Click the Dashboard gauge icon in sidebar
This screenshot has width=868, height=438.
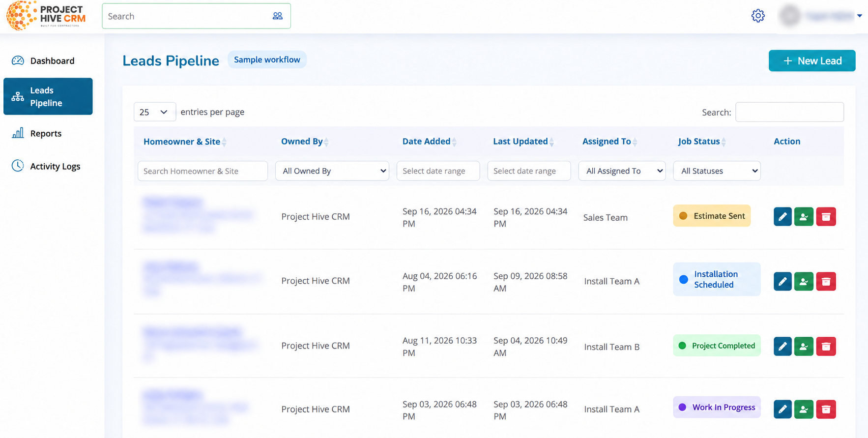(x=18, y=60)
